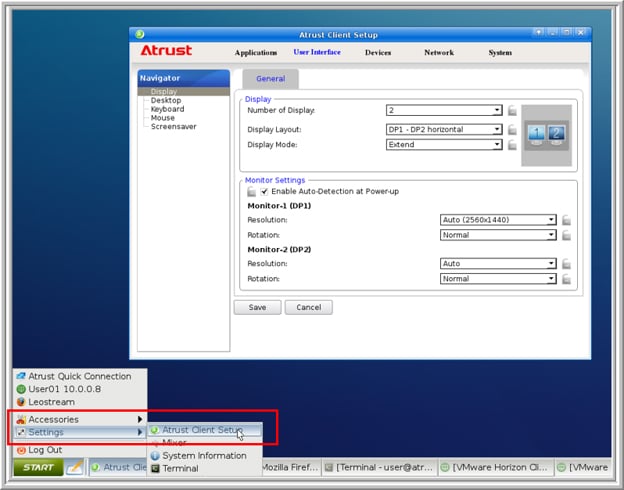Click the lock icon beside Number of Display

(512, 110)
